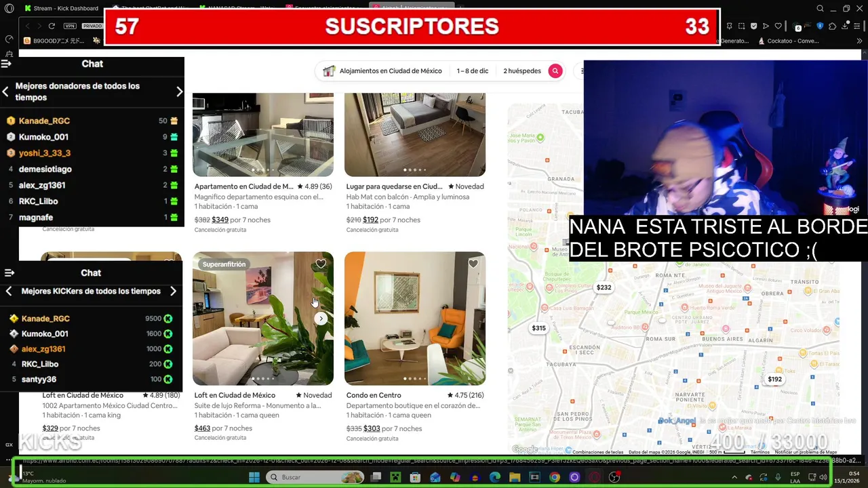This screenshot has width=868, height=488.
Task: Switch to The best ChatBot tab
Action: click(x=149, y=8)
